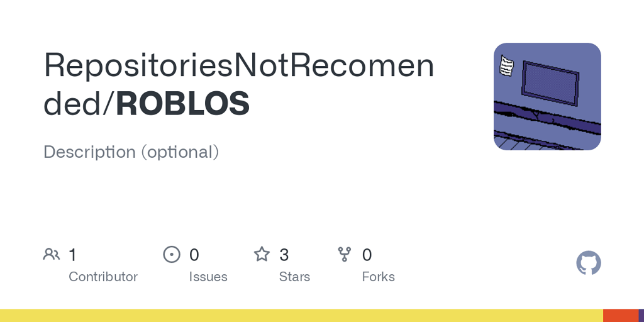Screen dimensions: 644x322
Task: Click the issues circle-dot icon
Action: coord(172,255)
